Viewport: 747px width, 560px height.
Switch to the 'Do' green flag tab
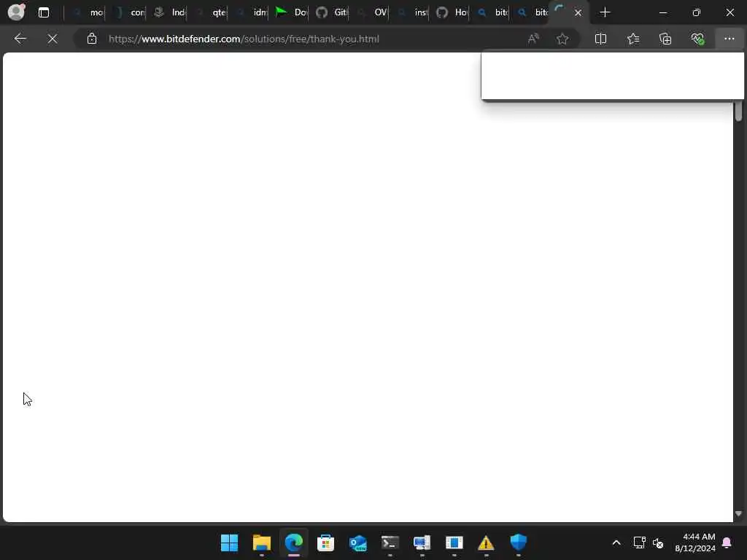[x=291, y=12]
